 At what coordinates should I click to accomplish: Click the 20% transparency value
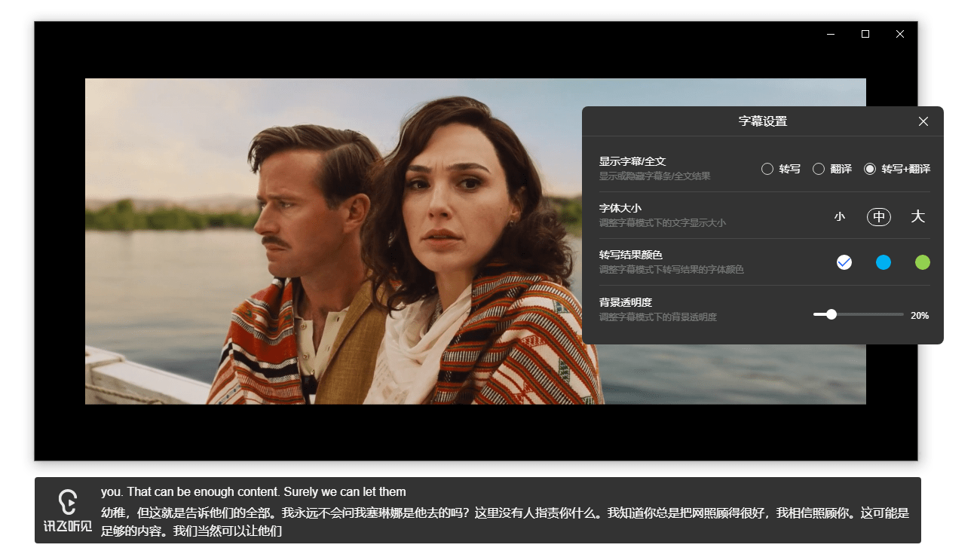(920, 315)
